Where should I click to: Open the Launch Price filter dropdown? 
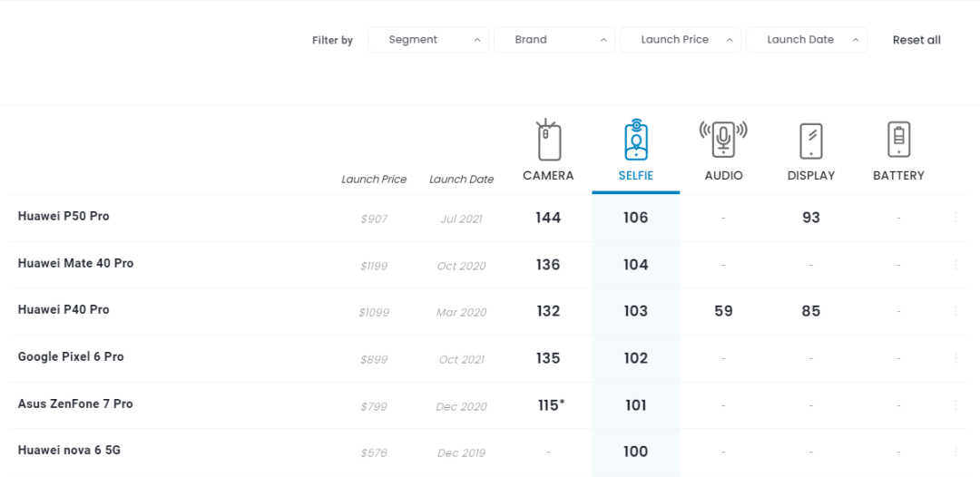tap(681, 40)
